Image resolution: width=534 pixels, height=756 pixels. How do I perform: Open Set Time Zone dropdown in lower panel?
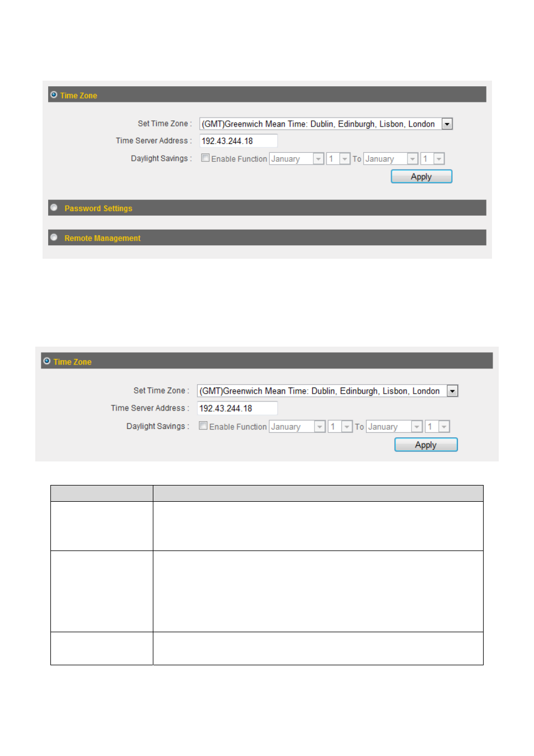click(327, 391)
